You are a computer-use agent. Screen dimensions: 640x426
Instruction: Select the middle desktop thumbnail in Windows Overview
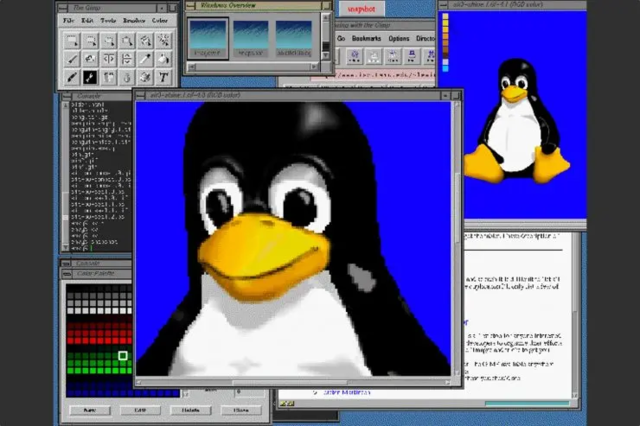[x=251, y=39]
